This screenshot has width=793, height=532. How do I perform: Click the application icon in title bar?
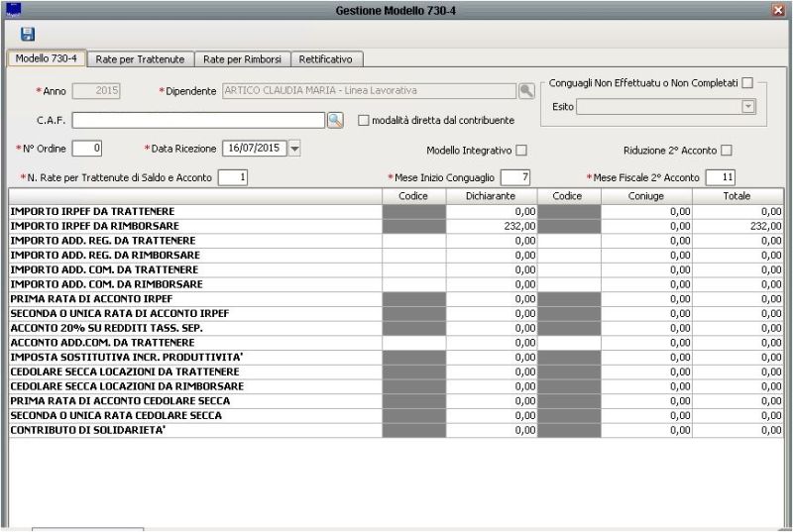point(13,9)
